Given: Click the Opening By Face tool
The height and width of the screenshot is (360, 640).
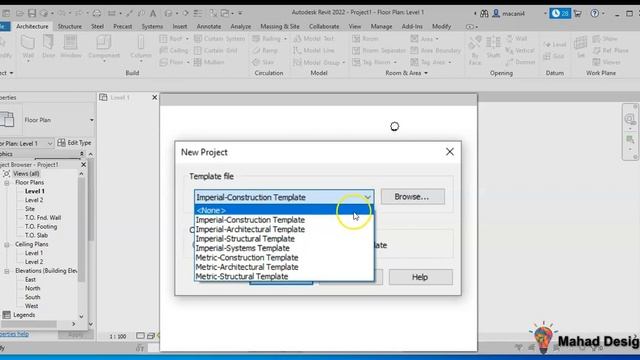Looking at the screenshot, I should [x=475, y=50].
